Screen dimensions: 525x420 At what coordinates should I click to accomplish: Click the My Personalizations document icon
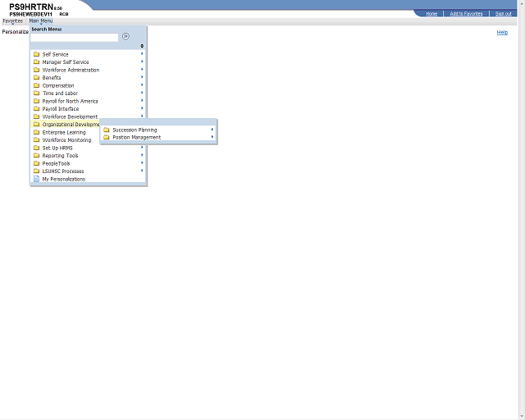[36, 179]
